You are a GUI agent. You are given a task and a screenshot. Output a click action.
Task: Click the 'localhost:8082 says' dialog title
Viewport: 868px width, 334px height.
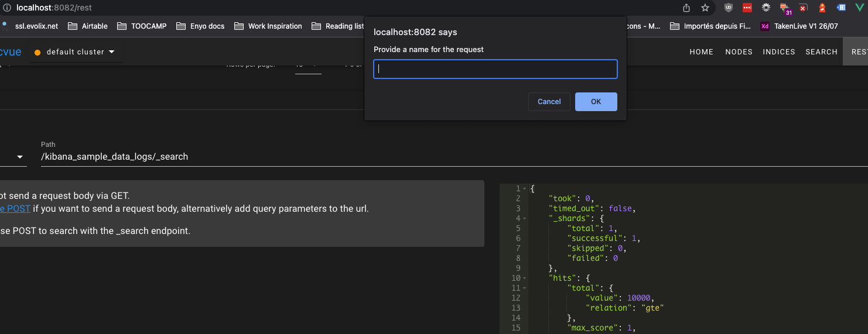coord(415,32)
